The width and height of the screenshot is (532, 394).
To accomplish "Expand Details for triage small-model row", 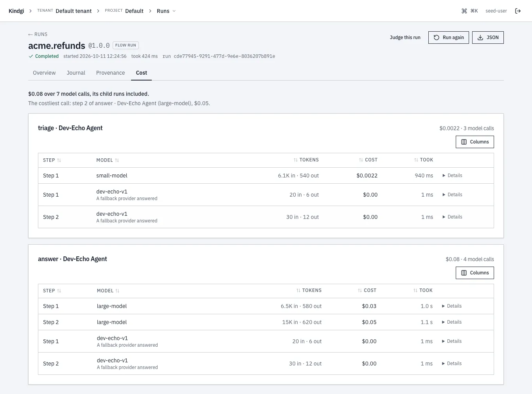I will point(452,176).
